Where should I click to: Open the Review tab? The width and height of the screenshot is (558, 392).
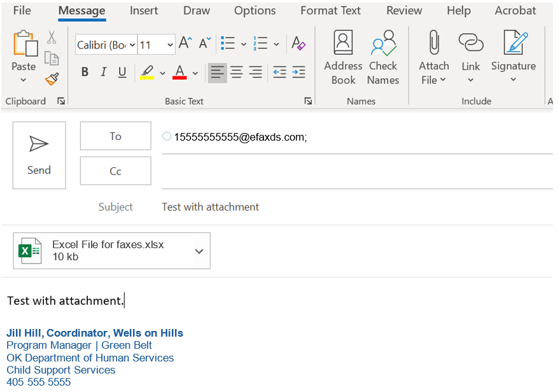(x=404, y=10)
